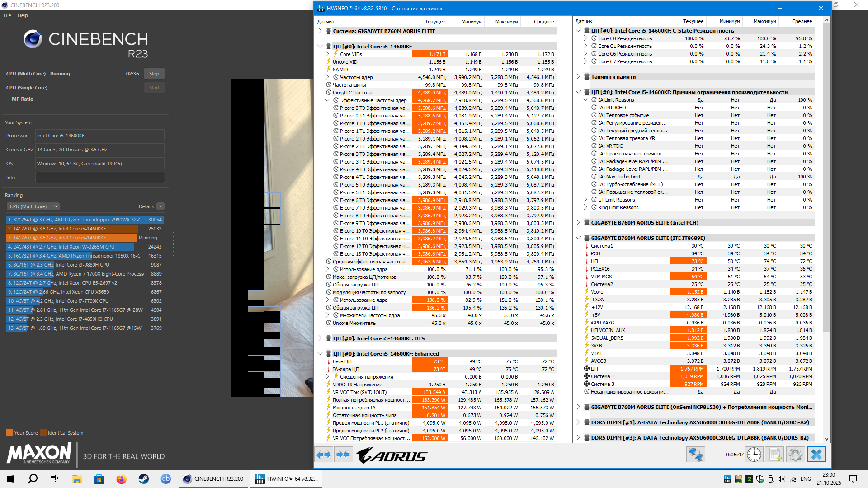Stop the running CPU Multi Core test
868x488 pixels.
(x=154, y=74)
